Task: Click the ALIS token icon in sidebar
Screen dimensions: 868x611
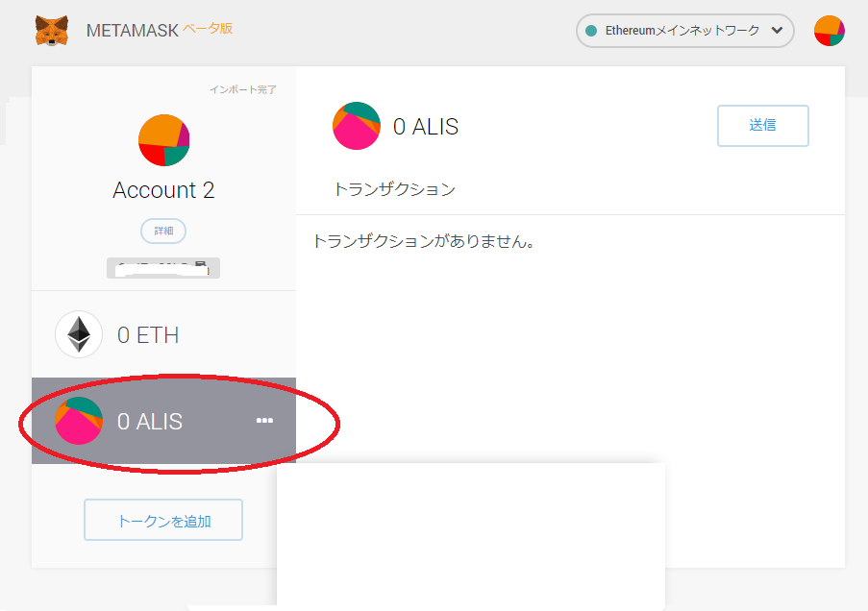Action: [79, 421]
